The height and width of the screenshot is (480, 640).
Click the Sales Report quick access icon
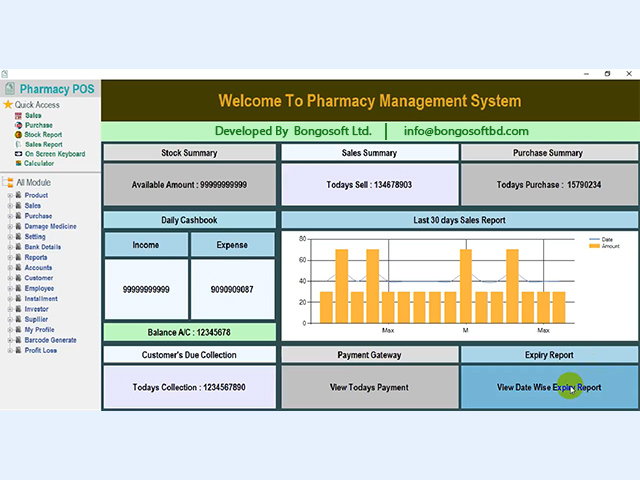coord(18,144)
